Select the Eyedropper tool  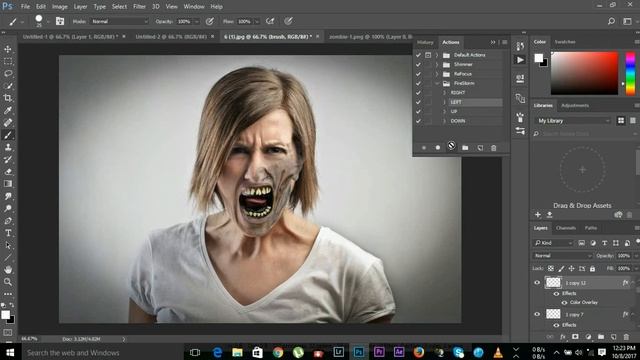coord(8,110)
